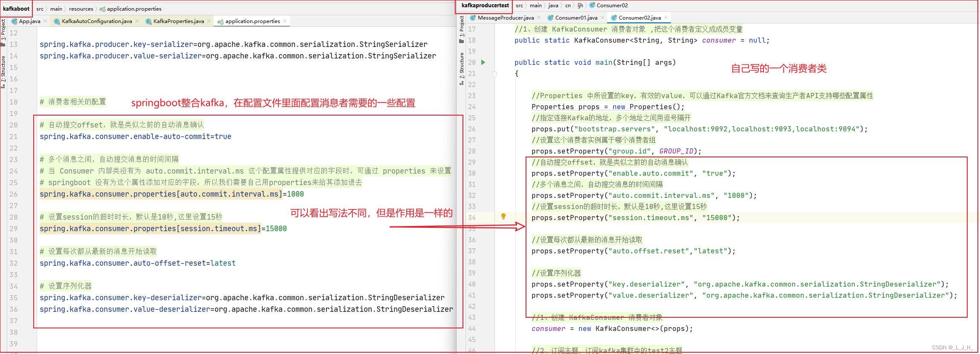Click the consumer = new KafkaConsumer<>(props) line
Image resolution: width=980 pixels, height=354 pixels.
click(612, 329)
